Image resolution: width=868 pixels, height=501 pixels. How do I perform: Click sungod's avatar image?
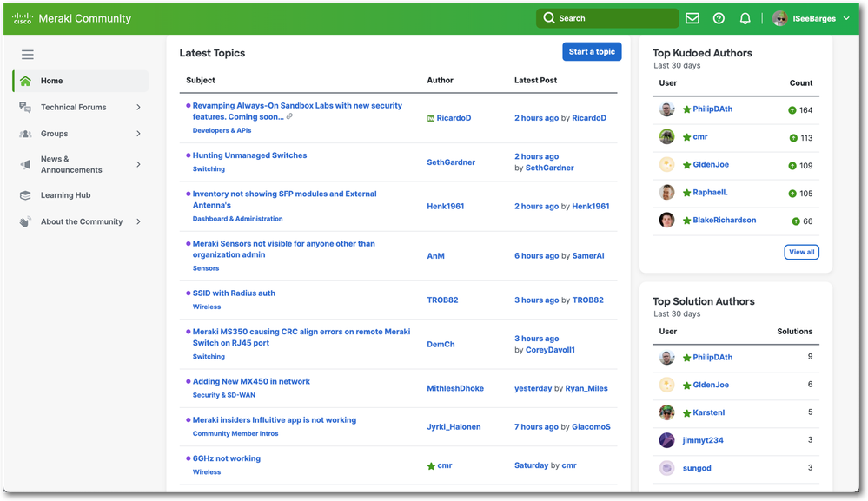(x=666, y=467)
